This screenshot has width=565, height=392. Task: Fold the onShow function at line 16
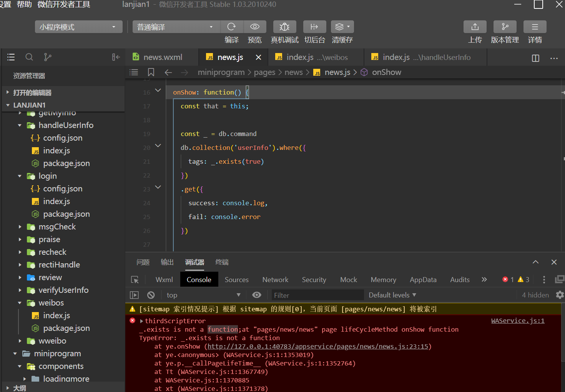[x=158, y=90]
